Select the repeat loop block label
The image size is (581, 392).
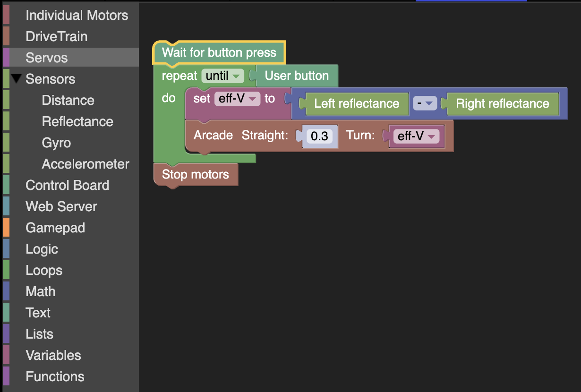click(x=179, y=76)
